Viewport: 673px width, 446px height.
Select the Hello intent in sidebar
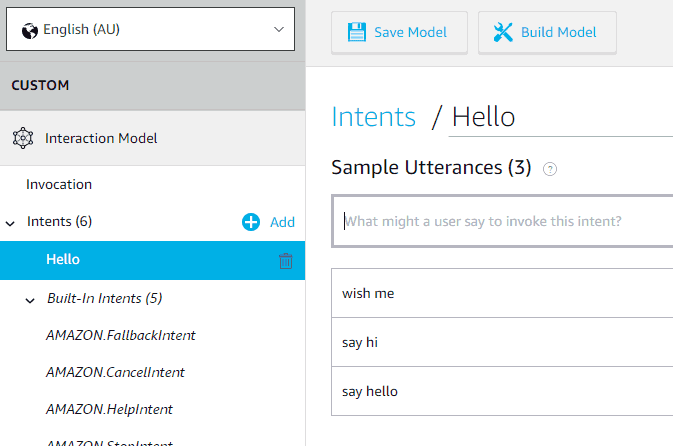pos(152,260)
